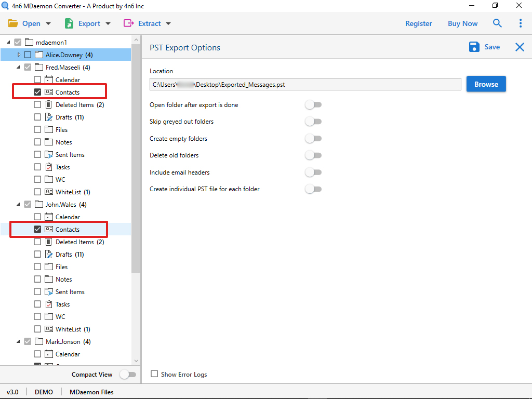Viewport: 532px width, 399px height.
Task: Click the Location path input field
Action: point(305,84)
